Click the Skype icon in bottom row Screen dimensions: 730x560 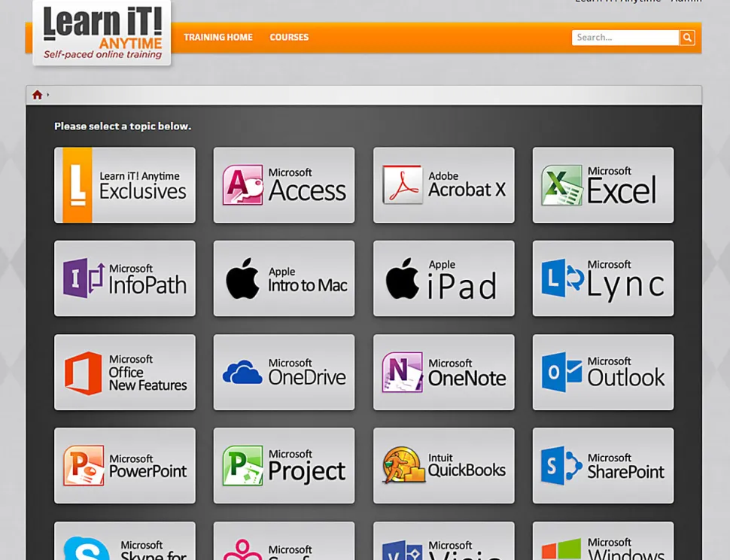coord(87,549)
